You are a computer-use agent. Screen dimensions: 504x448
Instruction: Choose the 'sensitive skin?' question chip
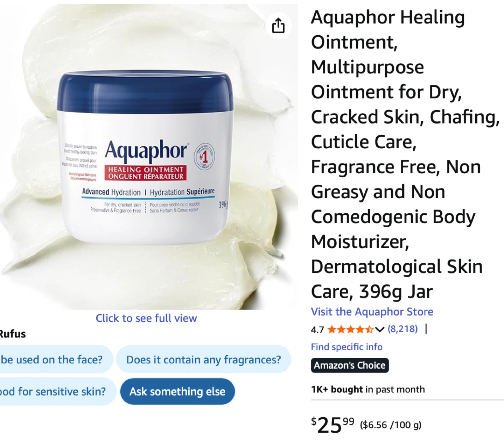tap(57, 392)
